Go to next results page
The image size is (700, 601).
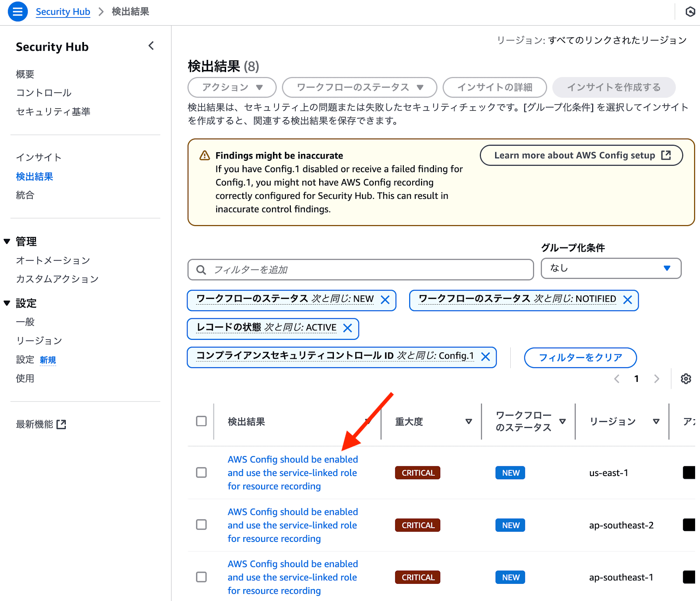pyautogui.click(x=657, y=379)
